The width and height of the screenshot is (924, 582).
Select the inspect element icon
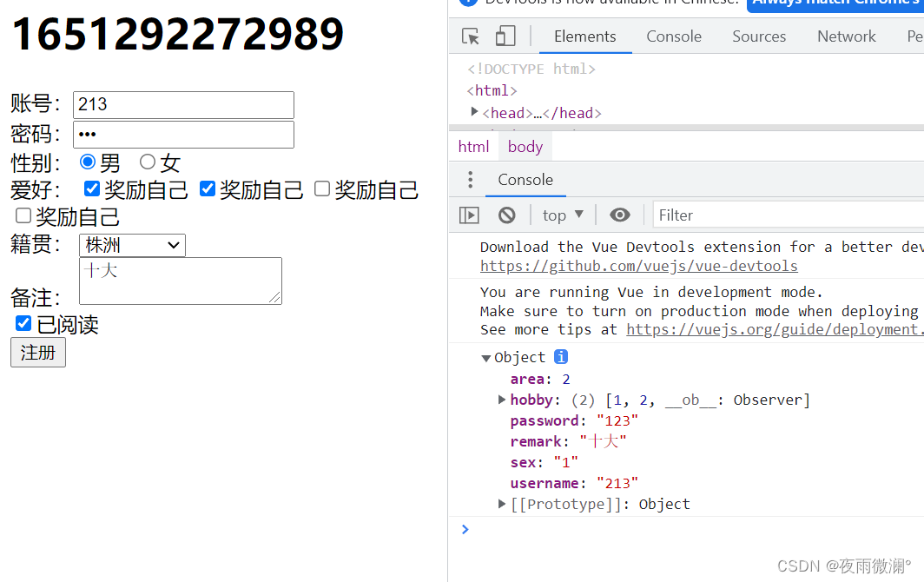point(470,36)
